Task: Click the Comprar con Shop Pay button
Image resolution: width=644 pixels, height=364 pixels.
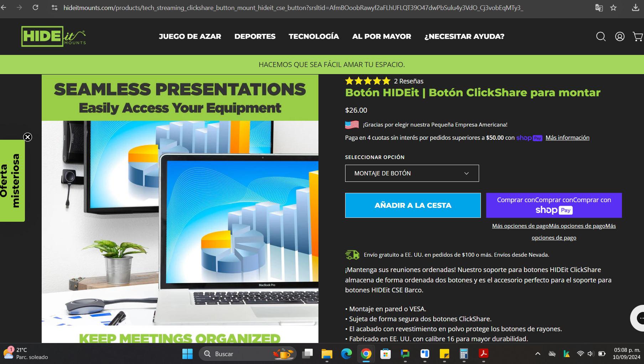Action: (554, 205)
